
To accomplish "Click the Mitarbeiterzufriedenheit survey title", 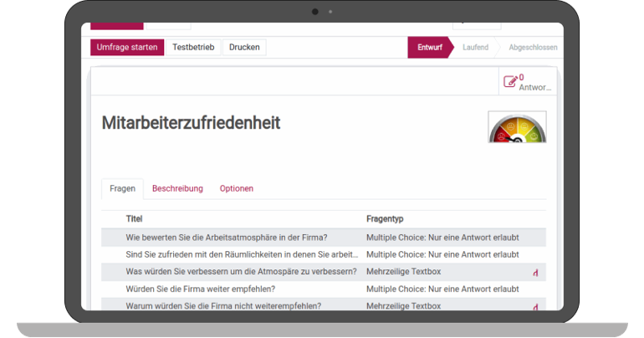I will pos(191,124).
